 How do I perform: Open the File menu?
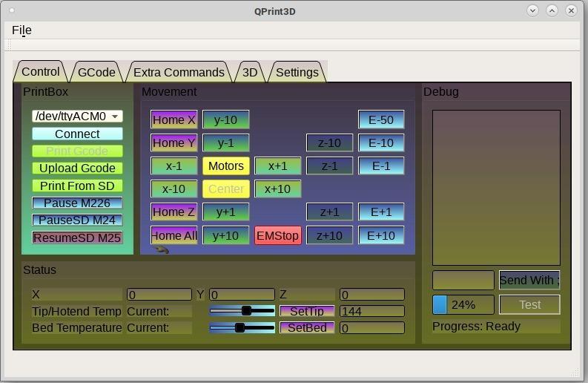click(22, 30)
